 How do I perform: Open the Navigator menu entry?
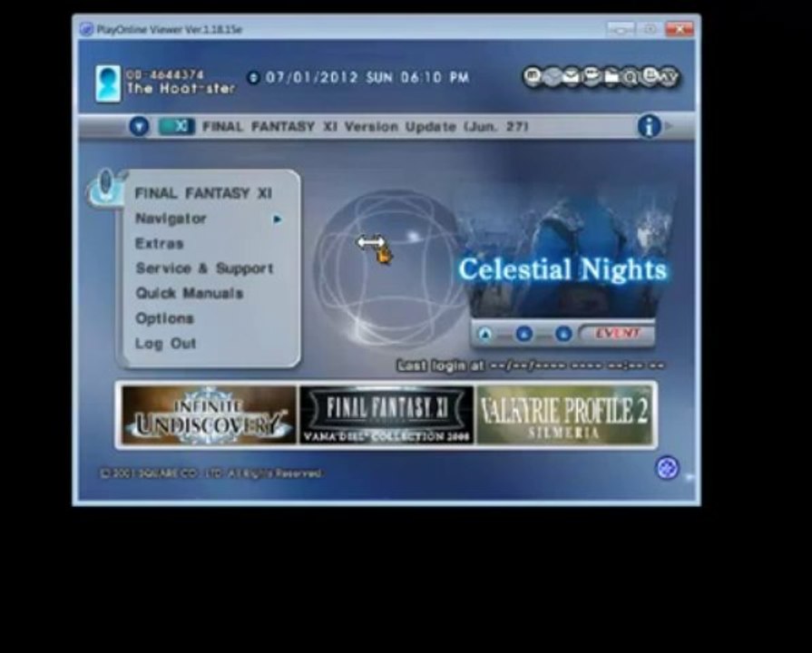click(171, 219)
